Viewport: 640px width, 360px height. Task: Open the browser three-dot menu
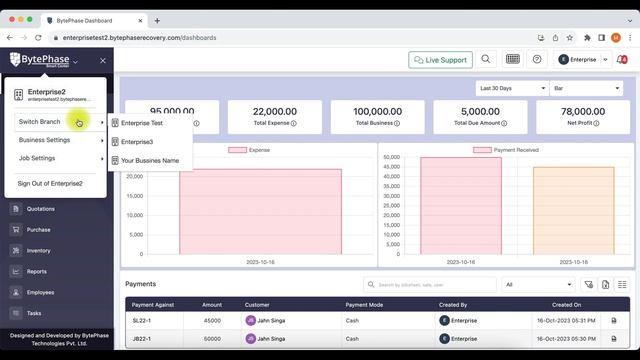630,38
